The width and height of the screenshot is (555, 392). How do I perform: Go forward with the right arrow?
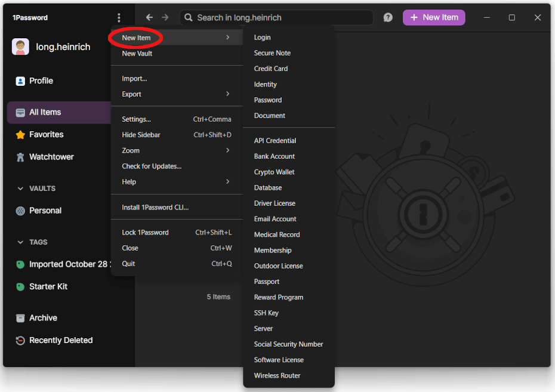tap(165, 17)
